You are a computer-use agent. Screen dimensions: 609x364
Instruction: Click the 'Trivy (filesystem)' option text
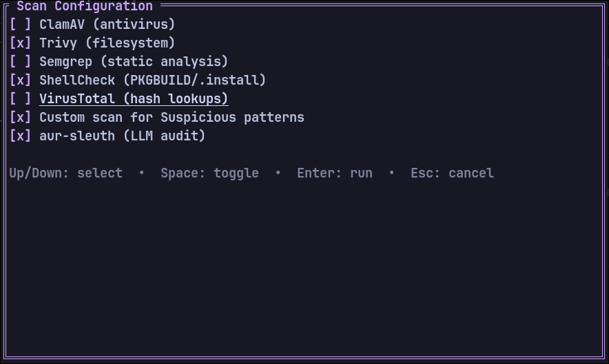[x=107, y=43]
